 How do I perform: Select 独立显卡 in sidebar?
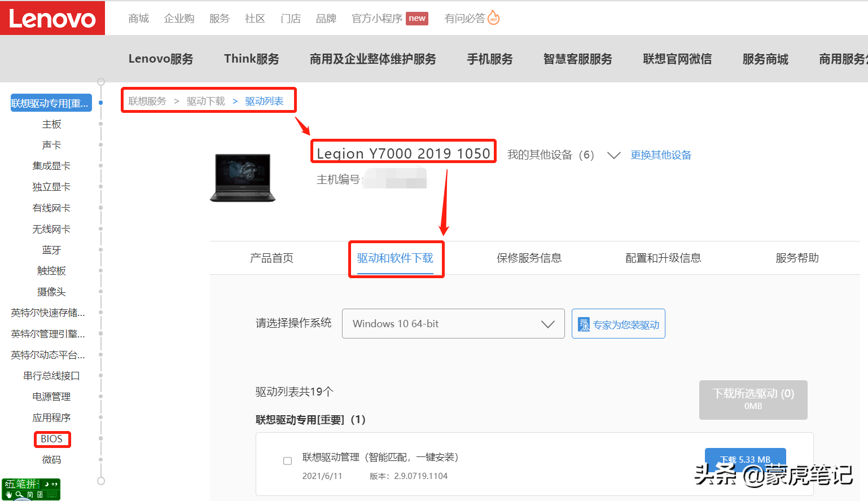point(51,187)
